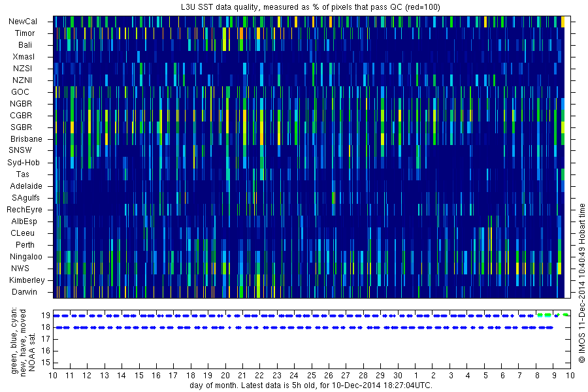Click the vertical 'green, blue, cyan:' legend text
This screenshot has width=588, height=392.
point(14,340)
